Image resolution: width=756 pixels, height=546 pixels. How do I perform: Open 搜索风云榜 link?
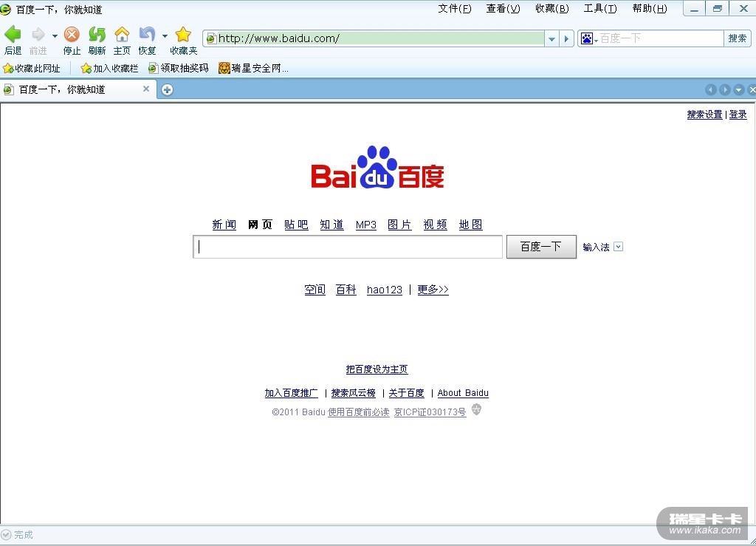point(354,393)
